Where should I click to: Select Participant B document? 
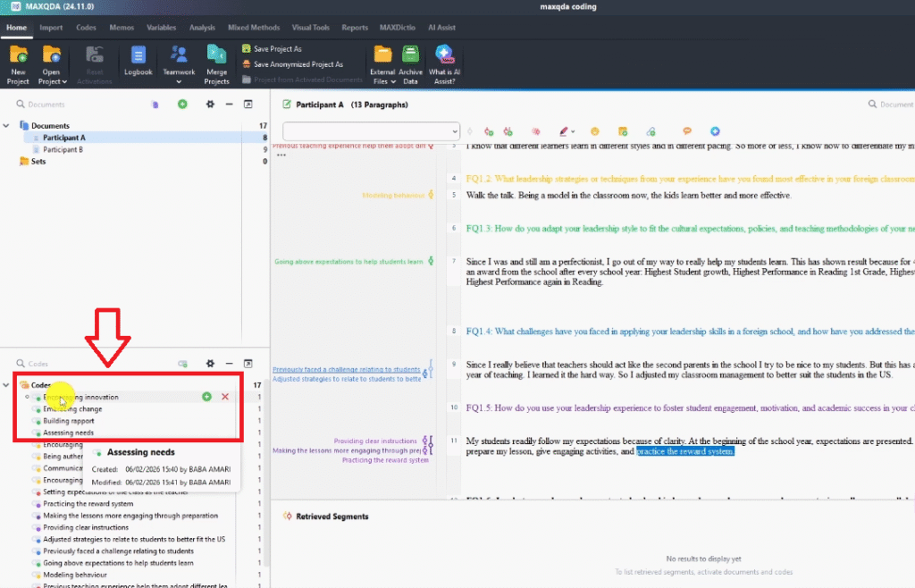pyautogui.click(x=63, y=150)
